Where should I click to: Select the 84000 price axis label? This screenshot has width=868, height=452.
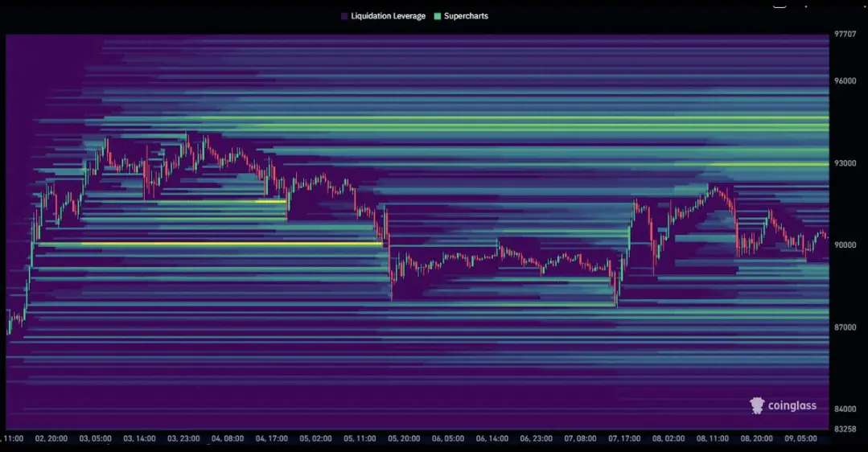point(845,409)
